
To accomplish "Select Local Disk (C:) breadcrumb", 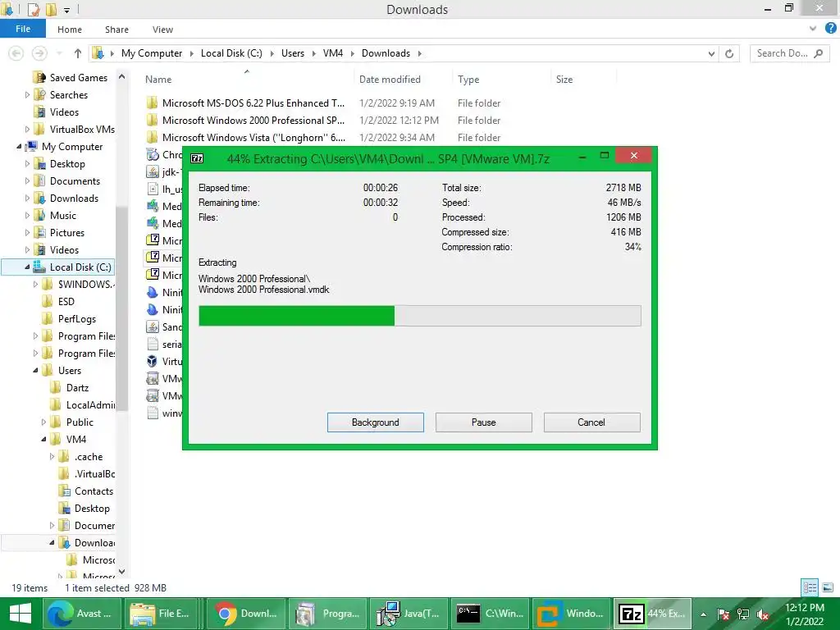I will point(231,53).
